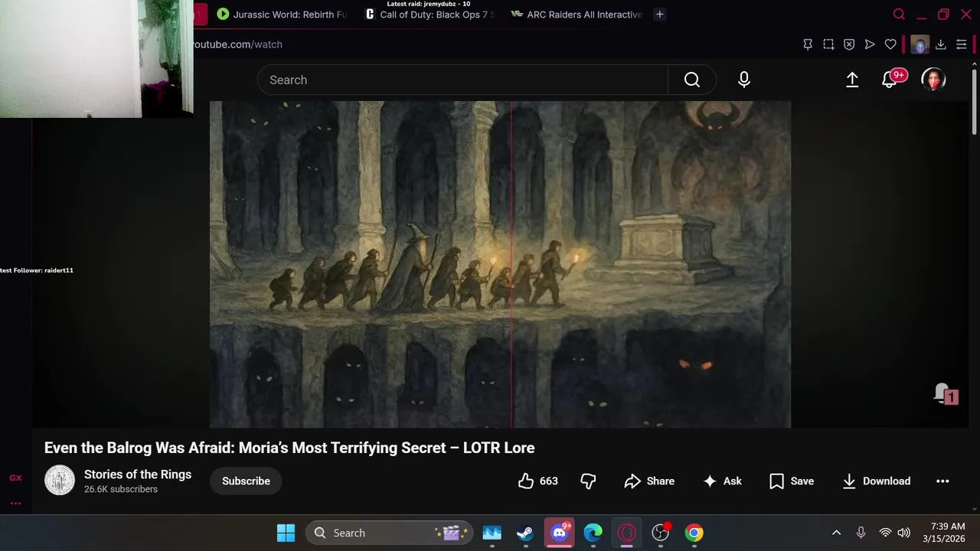
Task: Open Microsoft Edge from taskbar
Action: [593, 533]
